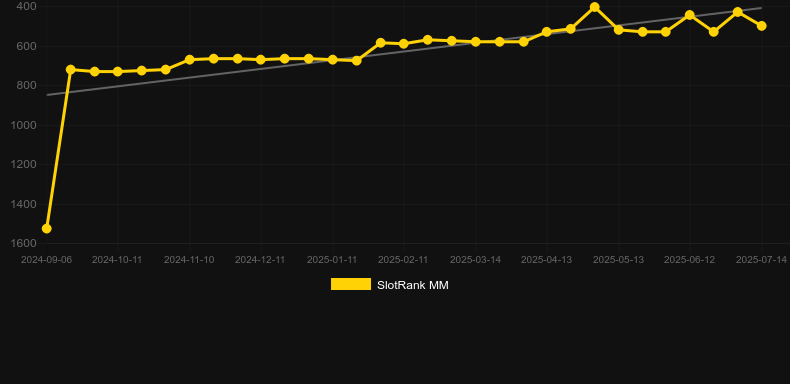This screenshot has height=384, width=790.
Task: Click the data point above 2025-01-11
Action: tap(333, 59)
